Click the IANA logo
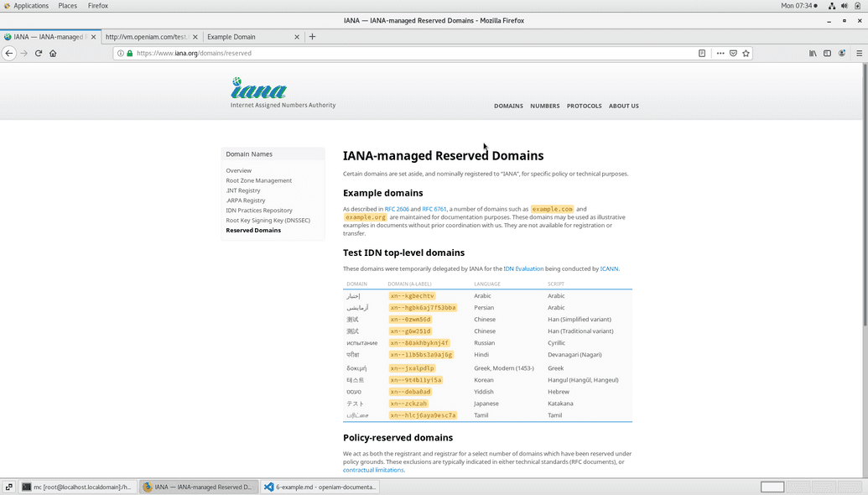 [260, 89]
